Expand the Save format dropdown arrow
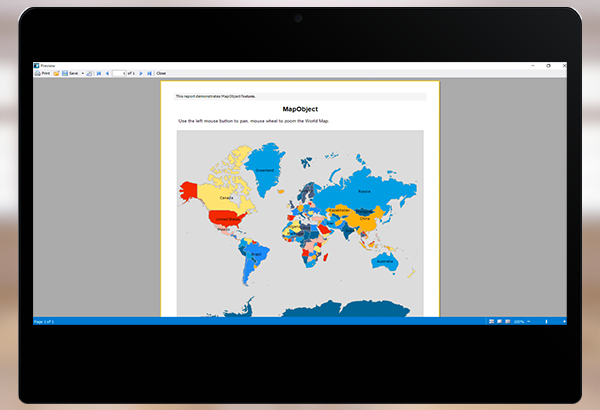This screenshot has height=410, width=600. click(x=82, y=73)
